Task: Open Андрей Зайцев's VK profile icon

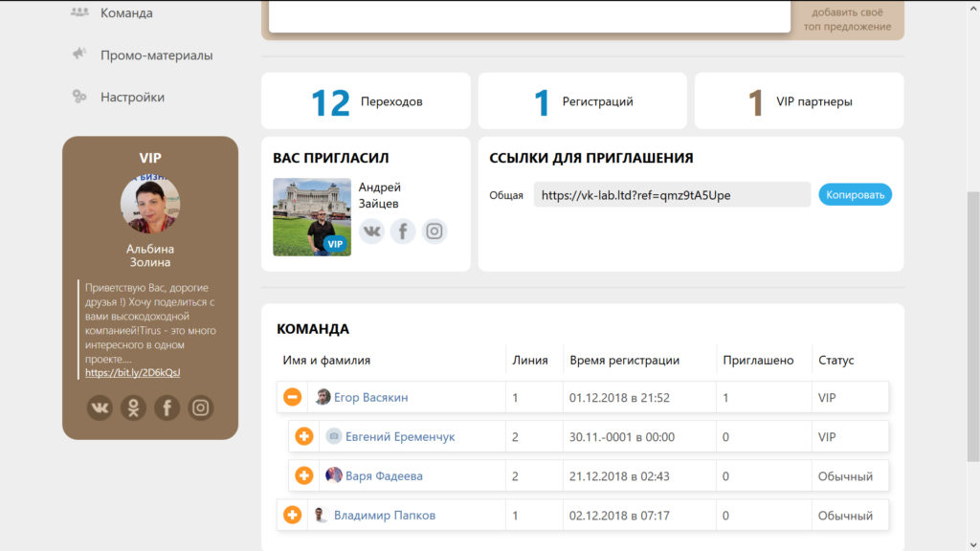Action: (x=372, y=231)
